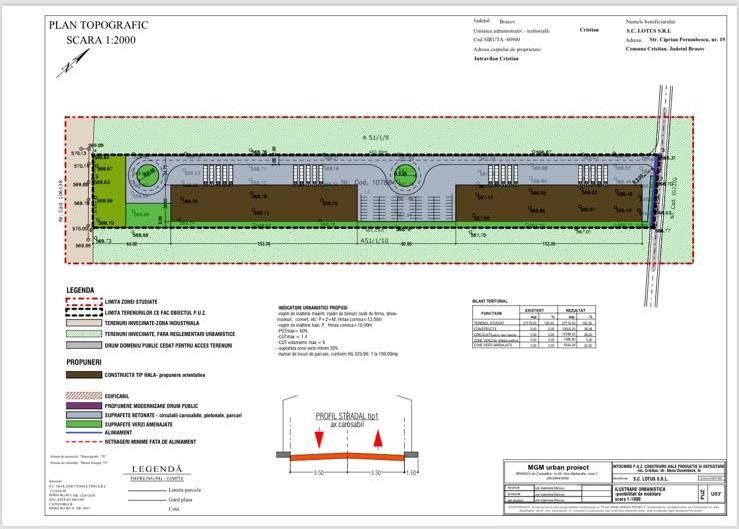739x529 pixels.
Task: Click the '1.50' dimension in street profile
Action: (x=411, y=472)
